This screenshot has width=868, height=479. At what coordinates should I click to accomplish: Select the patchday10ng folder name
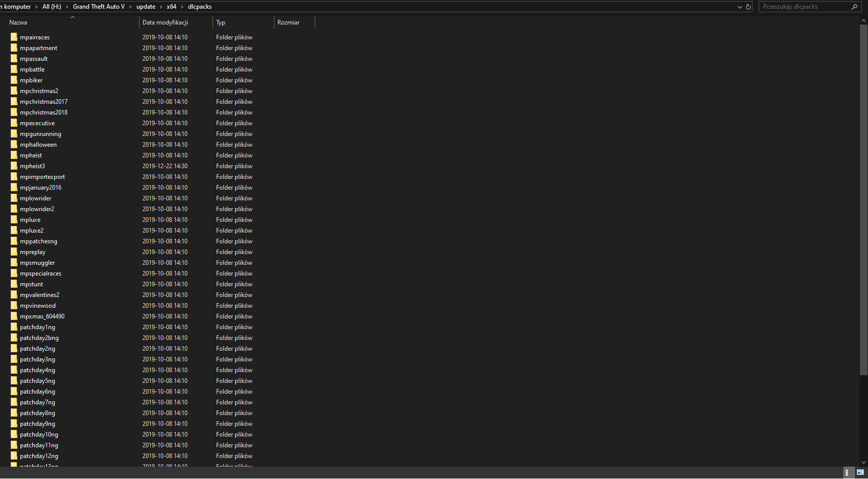tap(39, 435)
